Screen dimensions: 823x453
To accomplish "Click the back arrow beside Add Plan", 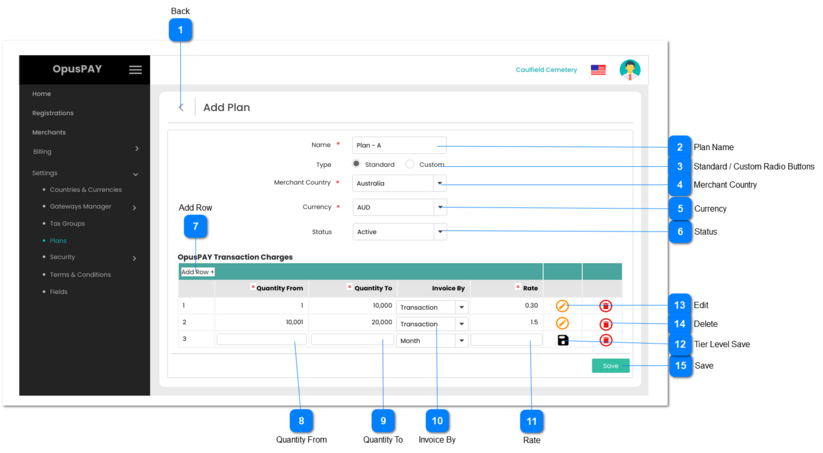I will [x=181, y=107].
